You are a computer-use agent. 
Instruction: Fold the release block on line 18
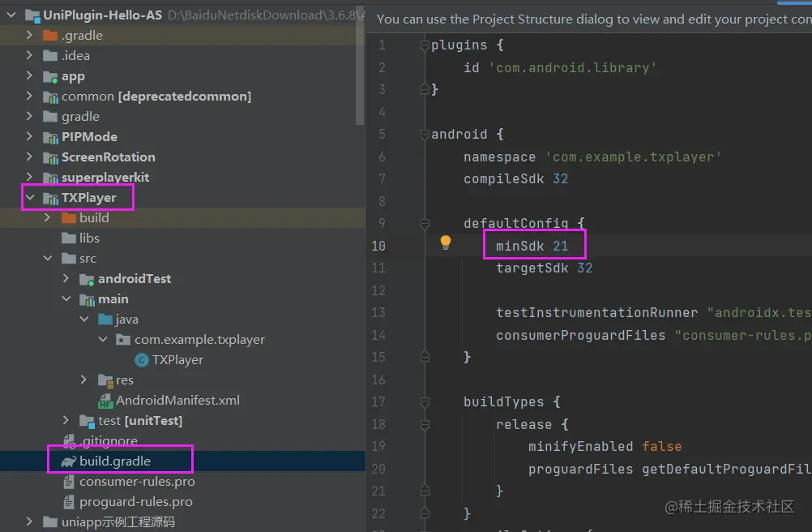[425, 424]
